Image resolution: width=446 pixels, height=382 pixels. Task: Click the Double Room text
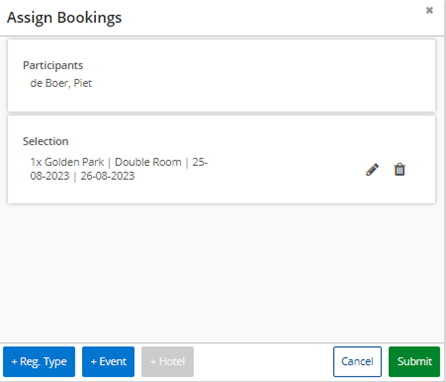pyautogui.click(x=148, y=162)
